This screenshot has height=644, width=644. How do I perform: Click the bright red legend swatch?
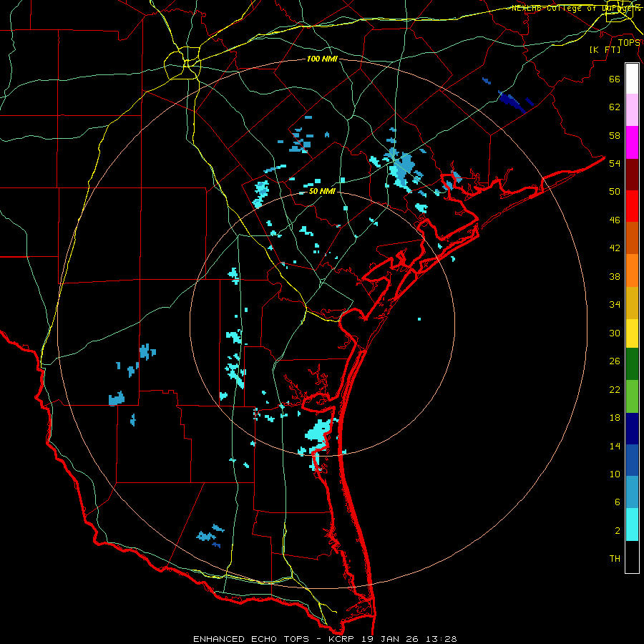[632, 206]
